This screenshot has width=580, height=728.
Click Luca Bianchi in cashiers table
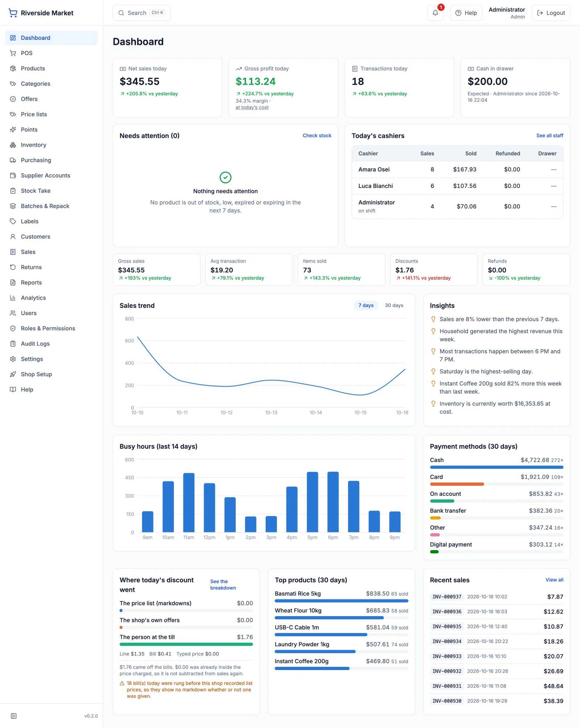tap(376, 186)
